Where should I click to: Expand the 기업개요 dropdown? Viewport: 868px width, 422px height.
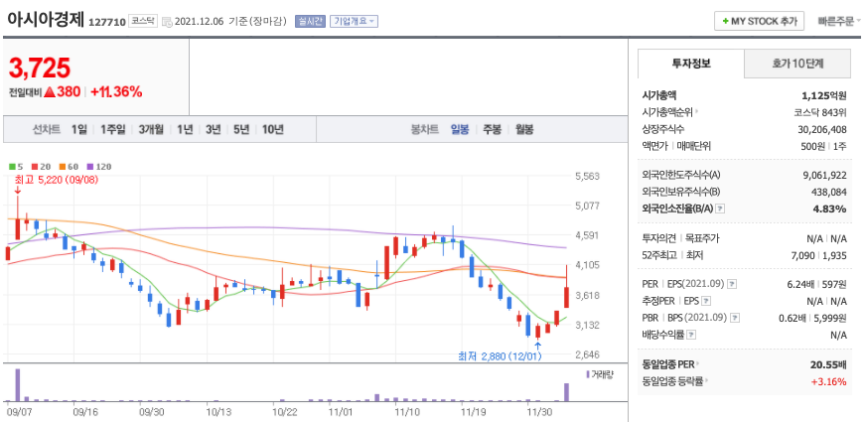tap(355, 22)
